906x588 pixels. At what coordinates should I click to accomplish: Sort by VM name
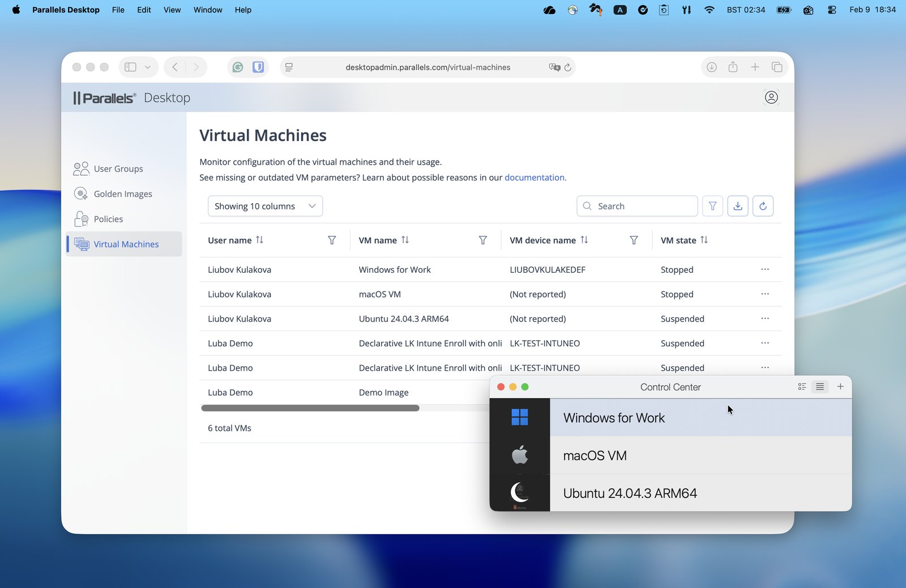tap(405, 240)
